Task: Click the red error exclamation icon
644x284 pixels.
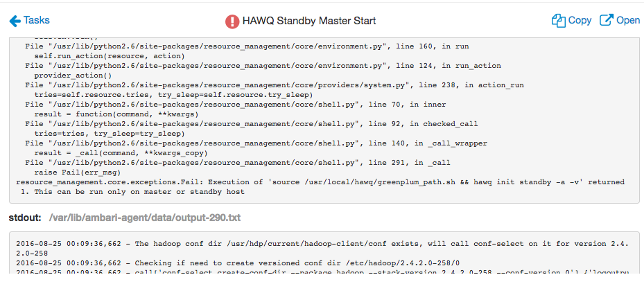Action: (232, 21)
